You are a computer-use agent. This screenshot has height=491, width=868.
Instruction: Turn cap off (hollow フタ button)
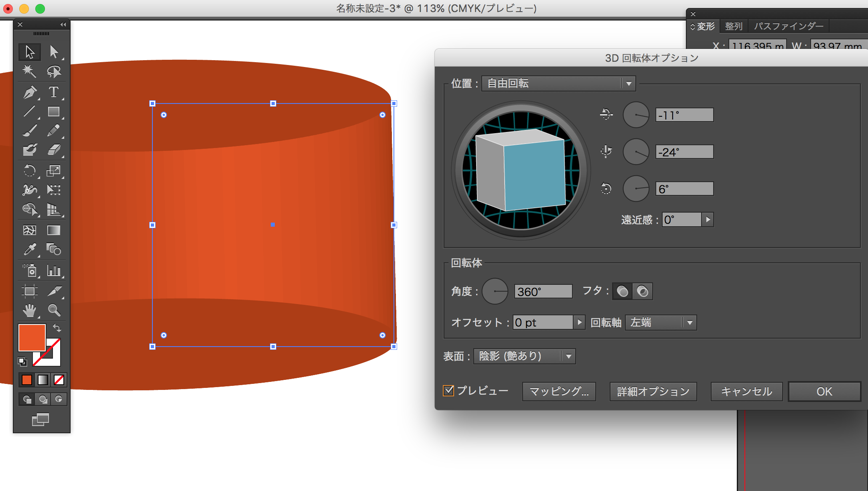pyautogui.click(x=643, y=291)
